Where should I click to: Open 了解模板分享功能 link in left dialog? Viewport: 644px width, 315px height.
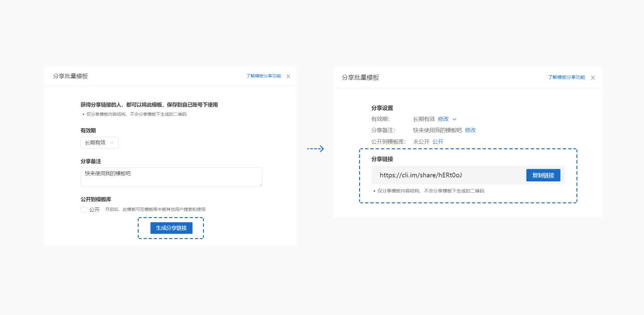(263, 76)
